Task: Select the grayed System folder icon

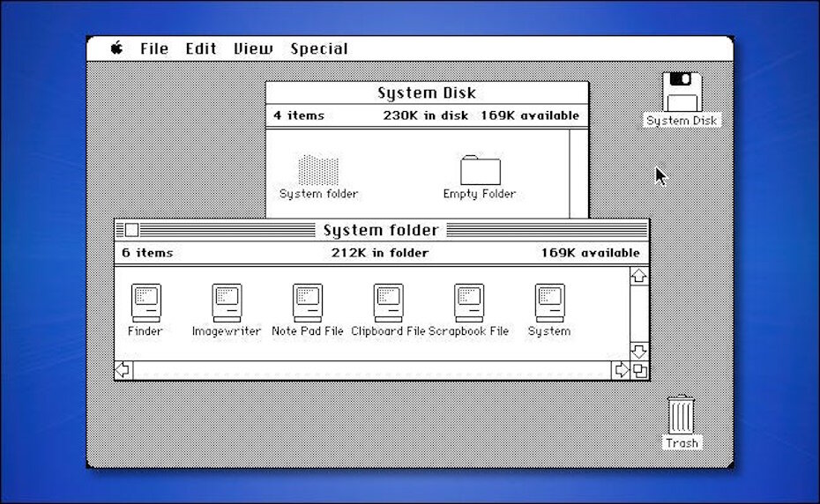Action: (318, 170)
